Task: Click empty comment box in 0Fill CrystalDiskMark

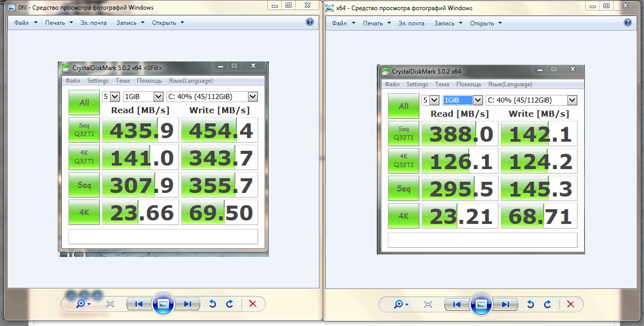Action: point(163,237)
